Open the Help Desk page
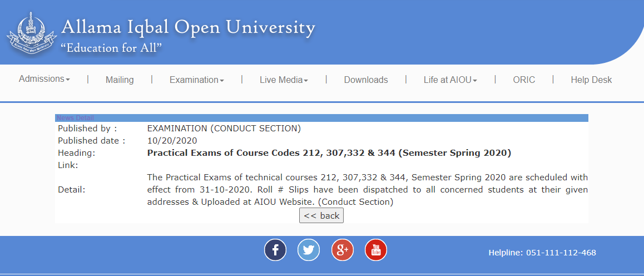 (591, 80)
